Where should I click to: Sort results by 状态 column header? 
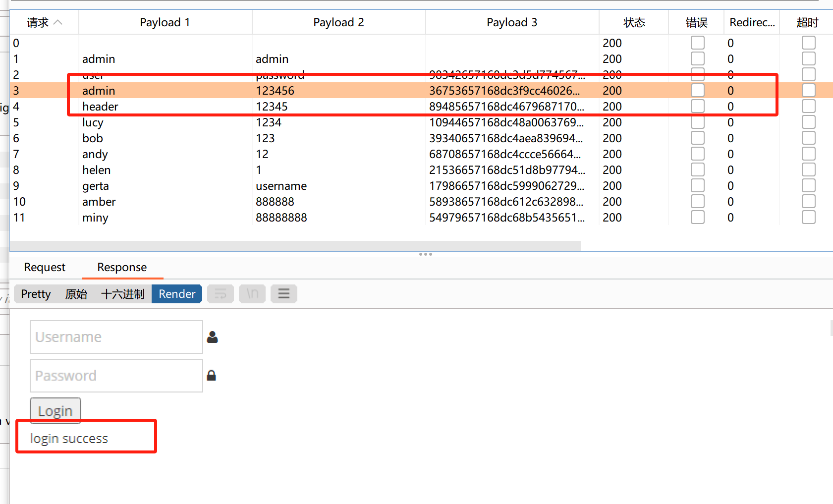coord(634,22)
